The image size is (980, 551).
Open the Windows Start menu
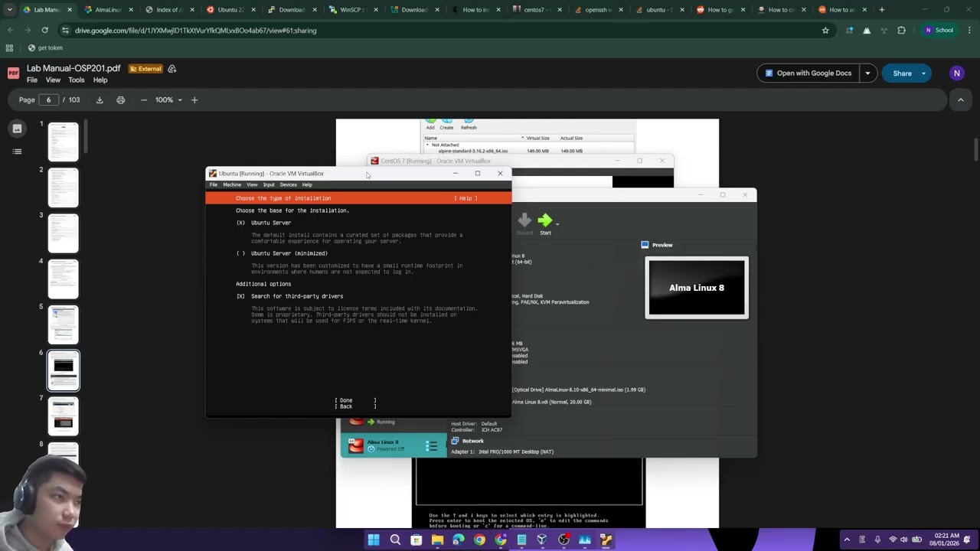coord(374,540)
